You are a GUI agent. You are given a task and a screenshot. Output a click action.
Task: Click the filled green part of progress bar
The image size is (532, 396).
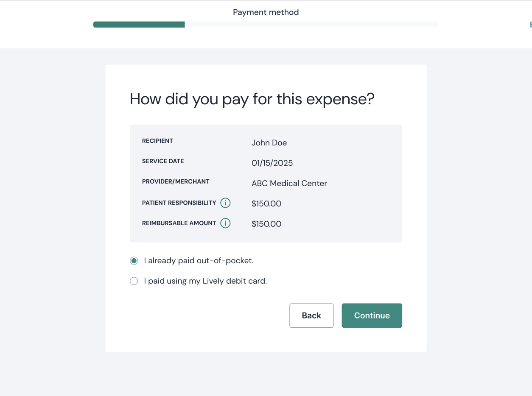[x=139, y=25]
